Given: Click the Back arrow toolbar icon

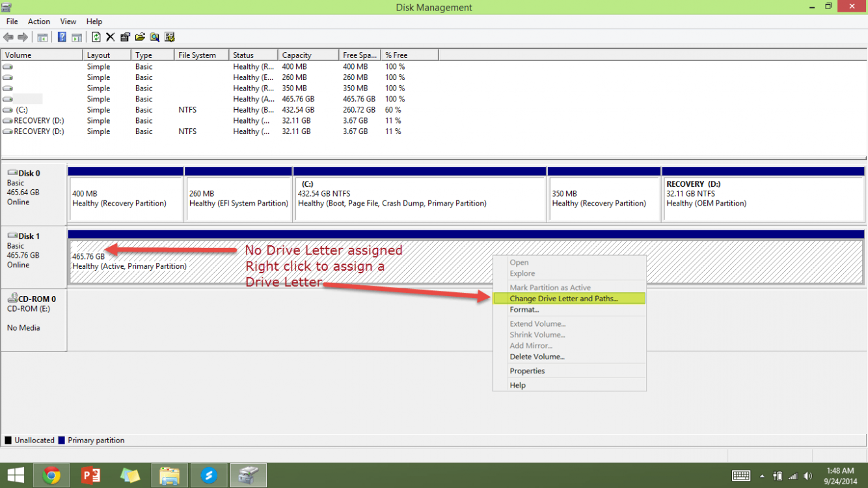Looking at the screenshot, I should [x=8, y=37].
